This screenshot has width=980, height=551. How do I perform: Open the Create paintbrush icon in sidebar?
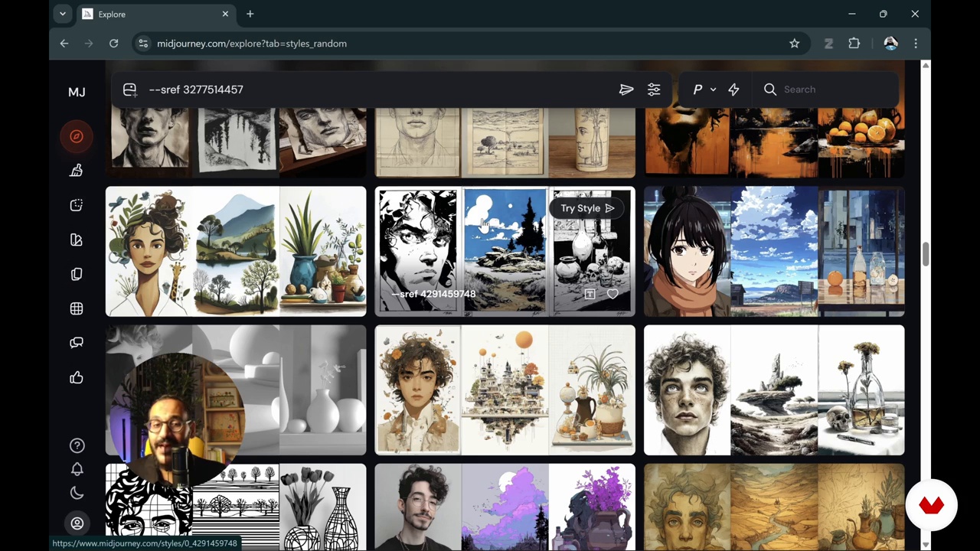click(77, 171)
